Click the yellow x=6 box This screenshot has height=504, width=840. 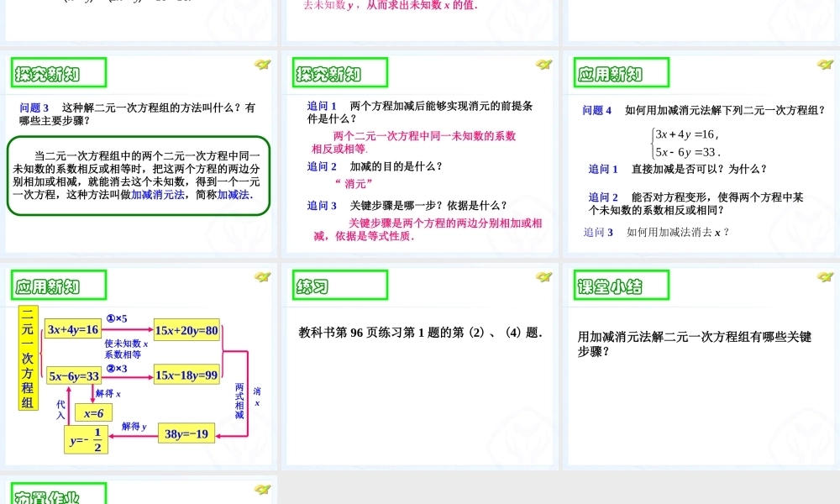tap(93, 413)
